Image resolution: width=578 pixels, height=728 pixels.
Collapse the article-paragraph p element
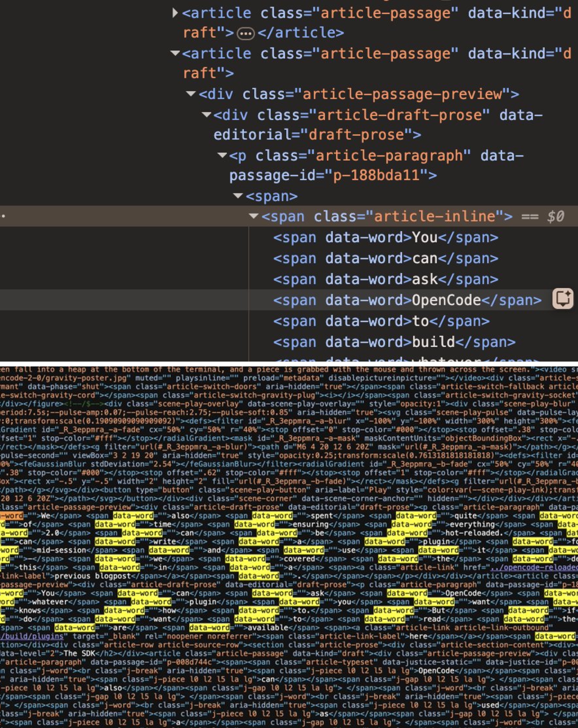point(222,156)
